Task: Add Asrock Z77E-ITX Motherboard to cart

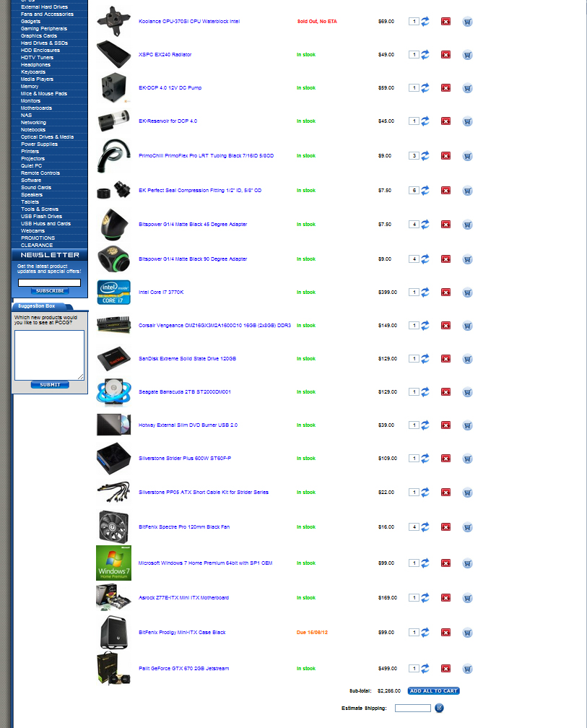Action: [467, 598]
